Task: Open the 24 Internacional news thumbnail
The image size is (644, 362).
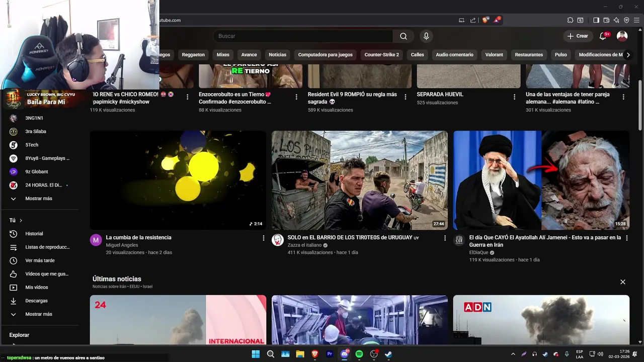Action: (178, 320)
